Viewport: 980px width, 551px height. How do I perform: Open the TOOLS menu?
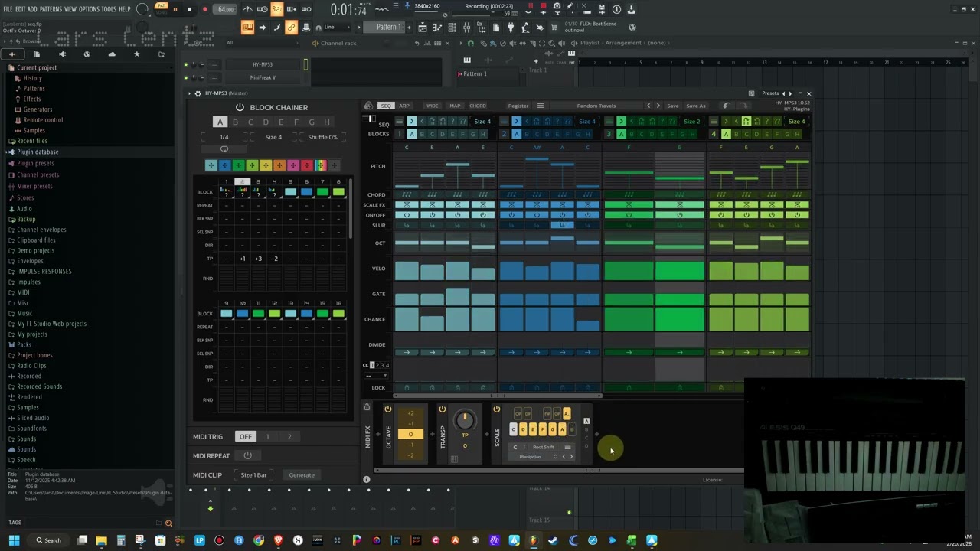pos(109,9)
